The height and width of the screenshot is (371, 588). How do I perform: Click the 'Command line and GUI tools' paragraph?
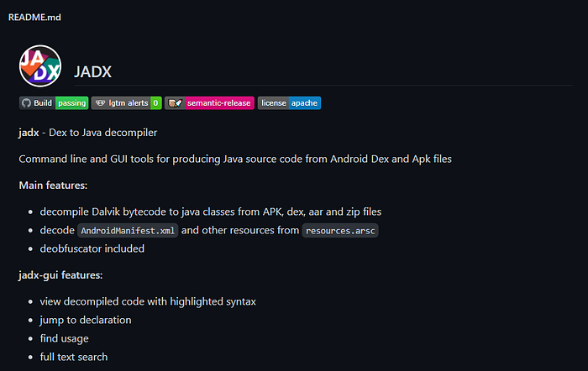(235, 159)
